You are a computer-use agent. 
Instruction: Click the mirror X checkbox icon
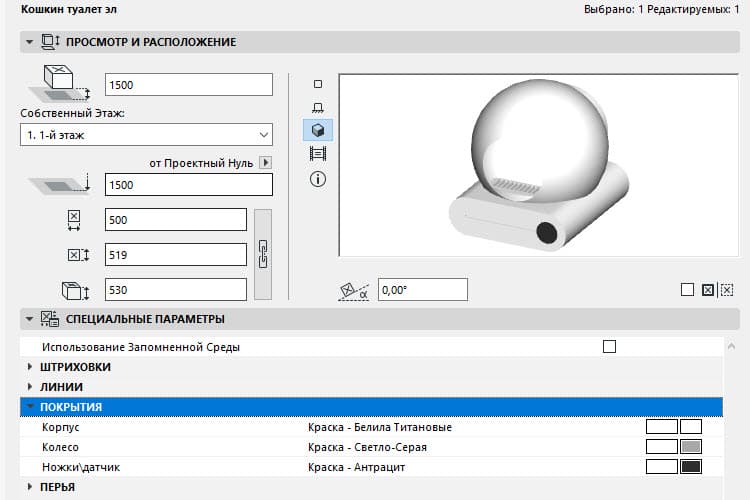[708, 290]
